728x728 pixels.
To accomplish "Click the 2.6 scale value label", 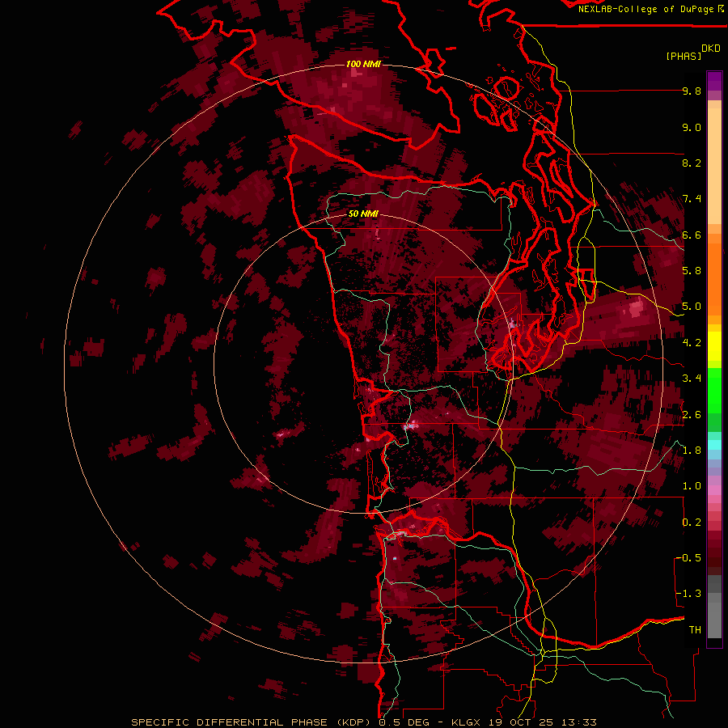I will tap(692, 415).
